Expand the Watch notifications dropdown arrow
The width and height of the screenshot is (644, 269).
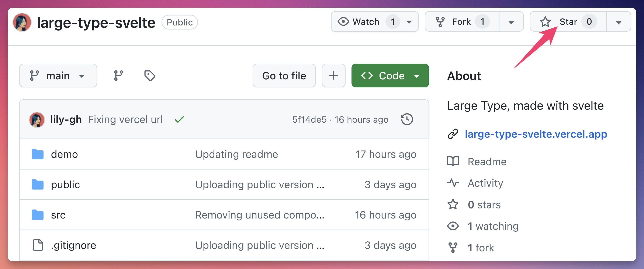point(409,22)
